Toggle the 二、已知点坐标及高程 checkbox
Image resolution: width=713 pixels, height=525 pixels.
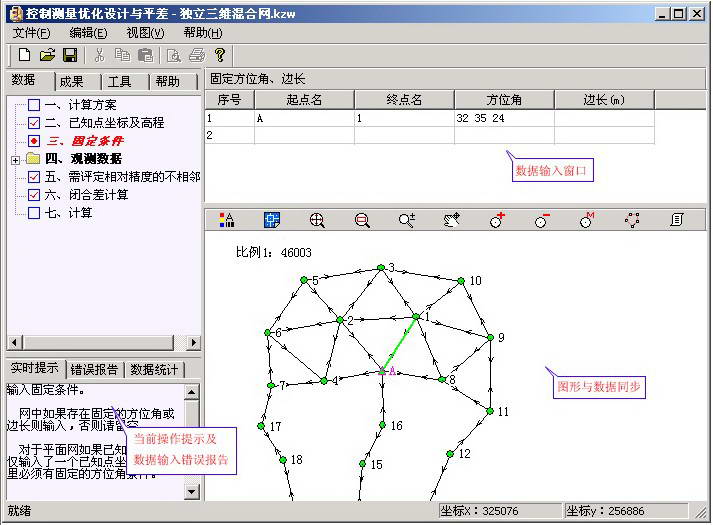point(34,123)
